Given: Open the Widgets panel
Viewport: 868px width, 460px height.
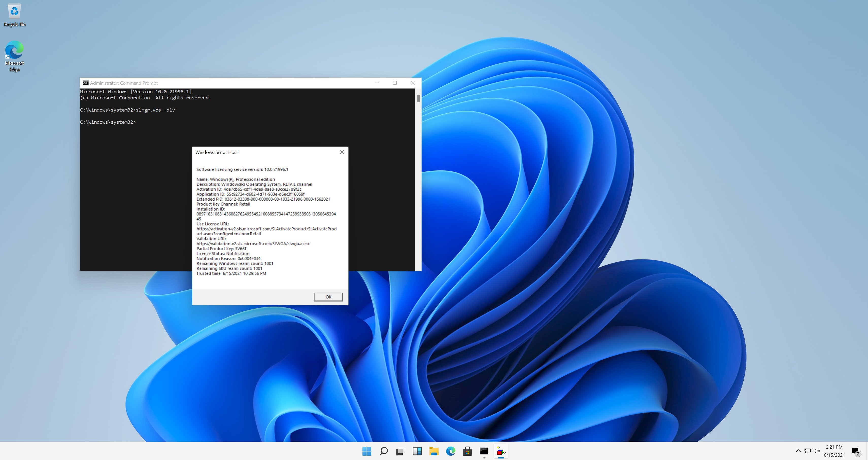Looking at the screenshot, I should (x=417, y=451).
